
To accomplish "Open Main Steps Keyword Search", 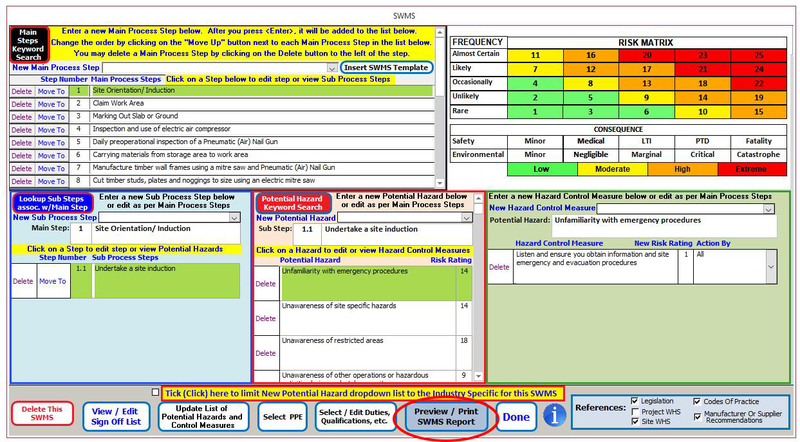I will pos(29,45).
